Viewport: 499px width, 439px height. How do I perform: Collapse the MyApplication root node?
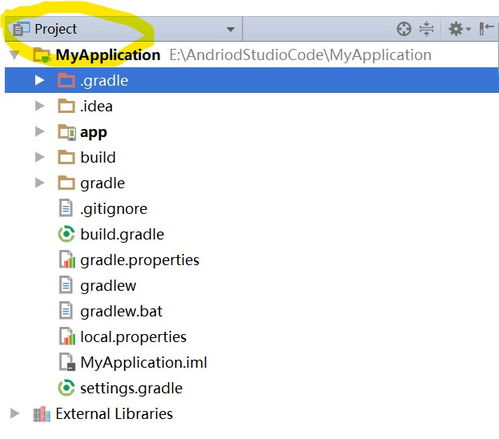[15, 55]
